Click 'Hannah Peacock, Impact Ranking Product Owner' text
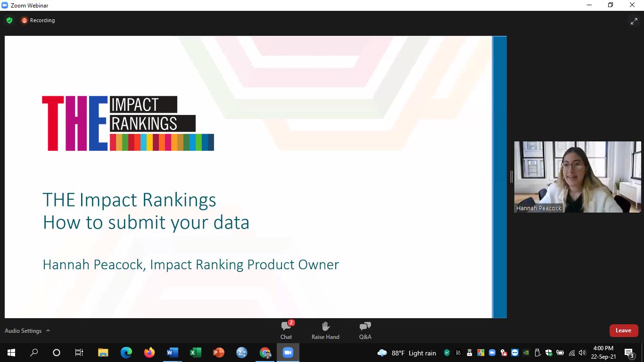Image resolution: width=644 pixels, height=362 pixels. 190,264
